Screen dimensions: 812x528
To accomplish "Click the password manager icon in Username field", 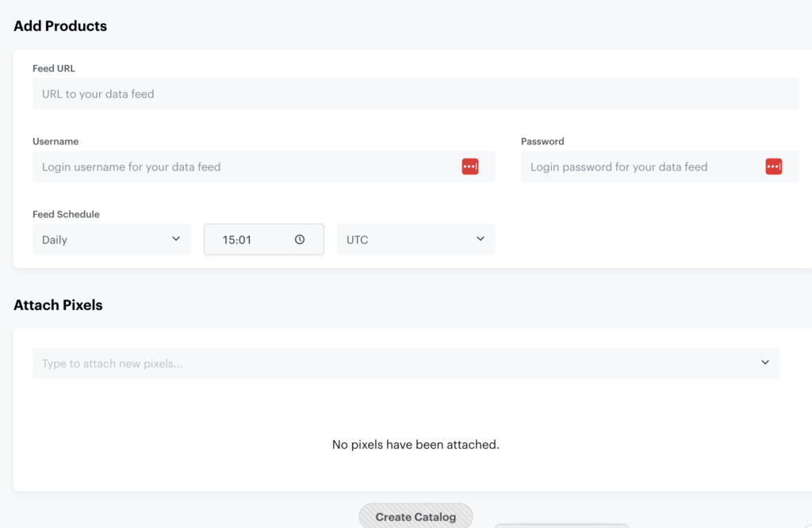I will (x=469, y=166).
